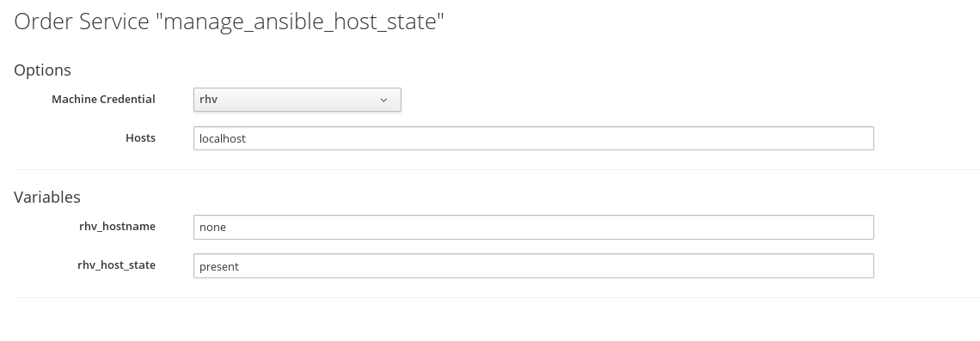The width and height of the screenshot is (980, 341).
Task: Click the chevron arrow in the credential selector
Action: [x=383, y=100]
